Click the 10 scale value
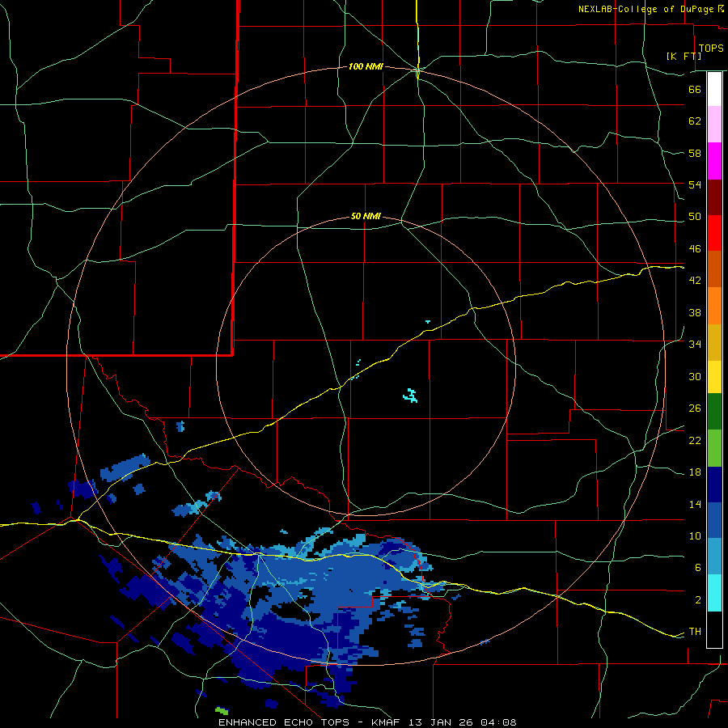This screenshot has width=728, height=728. 695,535
